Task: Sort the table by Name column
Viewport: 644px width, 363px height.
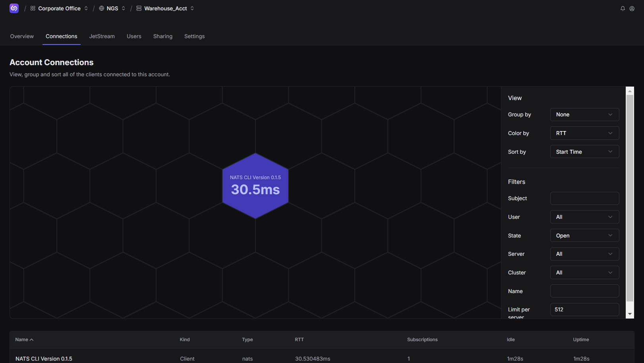Action: [24, 340]
